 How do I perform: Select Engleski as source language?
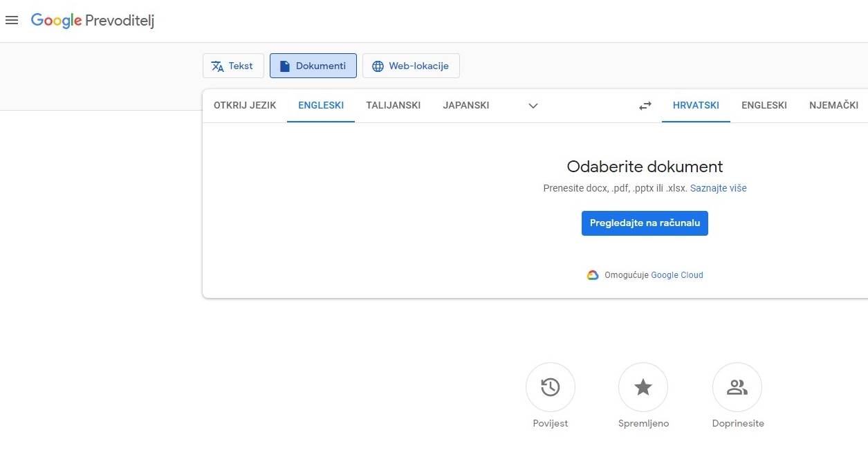tap(321, 106)
